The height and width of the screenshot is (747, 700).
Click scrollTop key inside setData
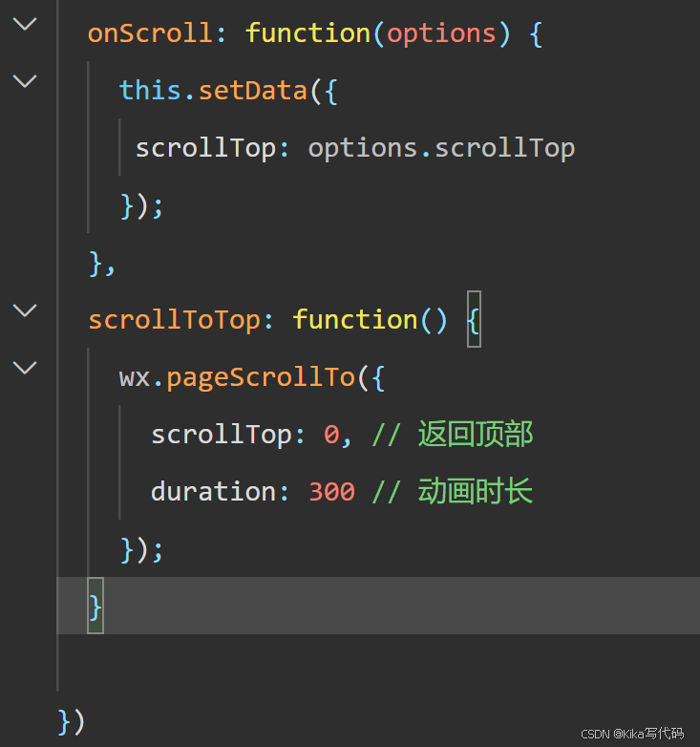pos(205,149)
